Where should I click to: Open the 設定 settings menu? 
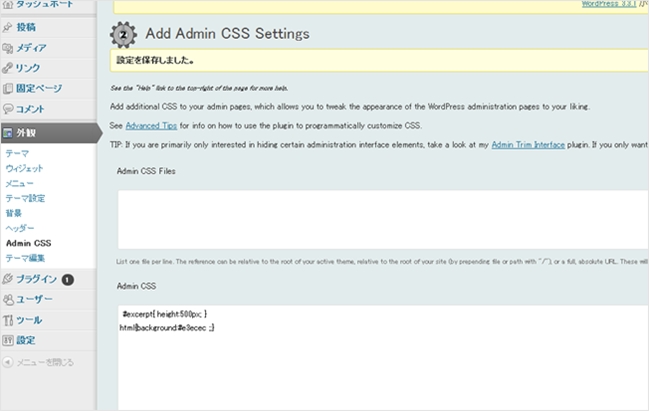[26, 340]
